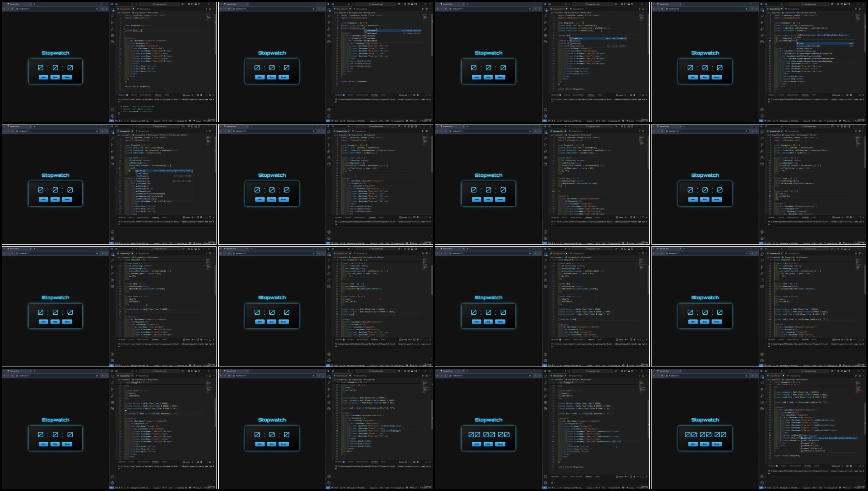Toggle maximize on the terminal panel
This screenshot has height=491, width=868.
coord(209,95)
